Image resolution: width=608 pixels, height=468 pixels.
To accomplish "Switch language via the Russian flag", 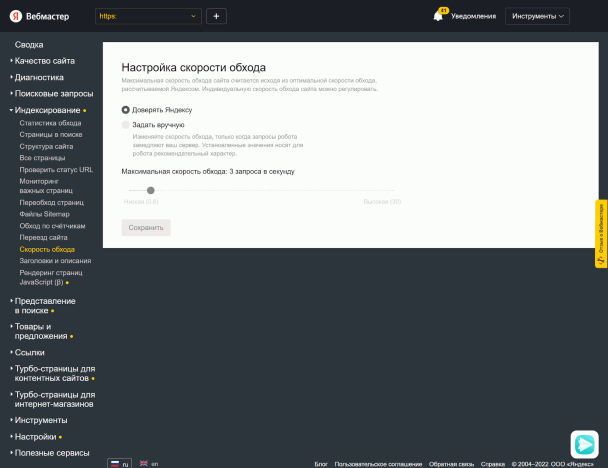I will 115,463.
